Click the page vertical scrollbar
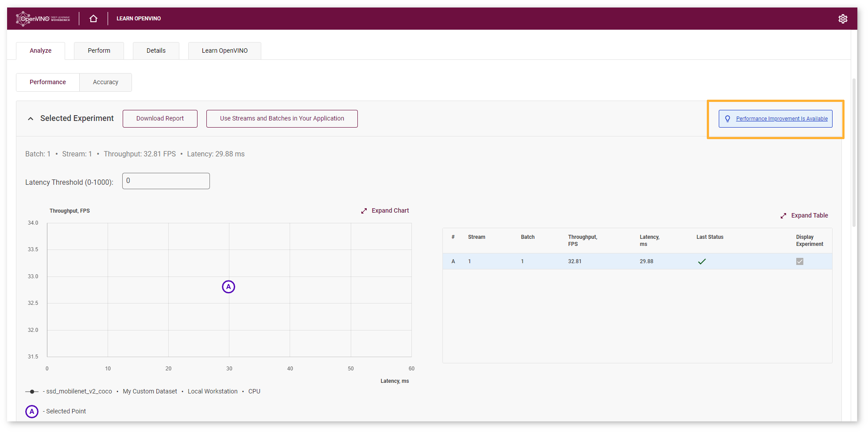868x432 pixels. 854,153
